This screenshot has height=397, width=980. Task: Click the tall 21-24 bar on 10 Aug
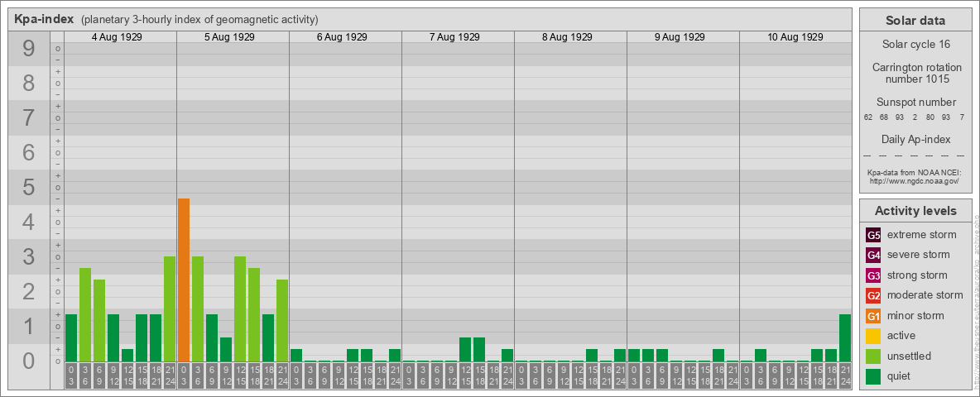coord(845,337)
